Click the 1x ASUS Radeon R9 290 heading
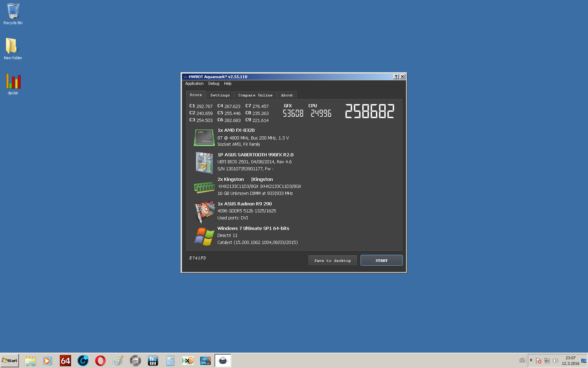Screen dimensions: 588x368 click(245, 204)
